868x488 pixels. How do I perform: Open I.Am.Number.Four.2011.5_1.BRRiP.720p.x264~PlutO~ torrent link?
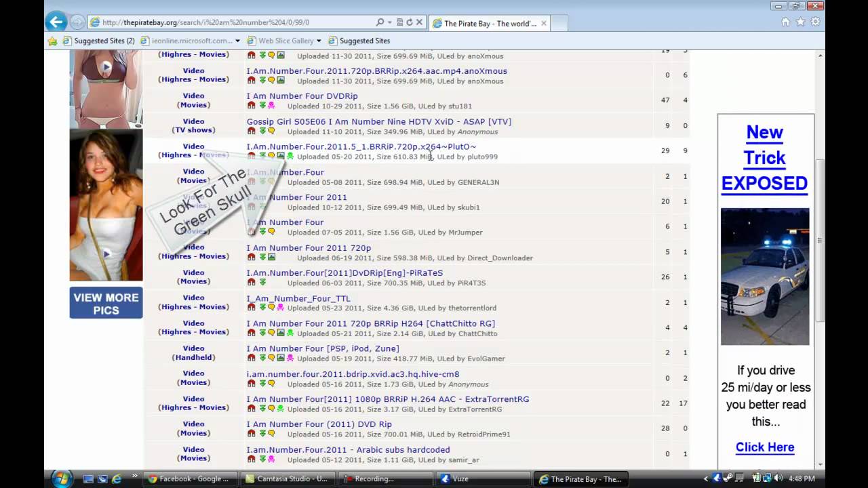[x=361, y=146]
